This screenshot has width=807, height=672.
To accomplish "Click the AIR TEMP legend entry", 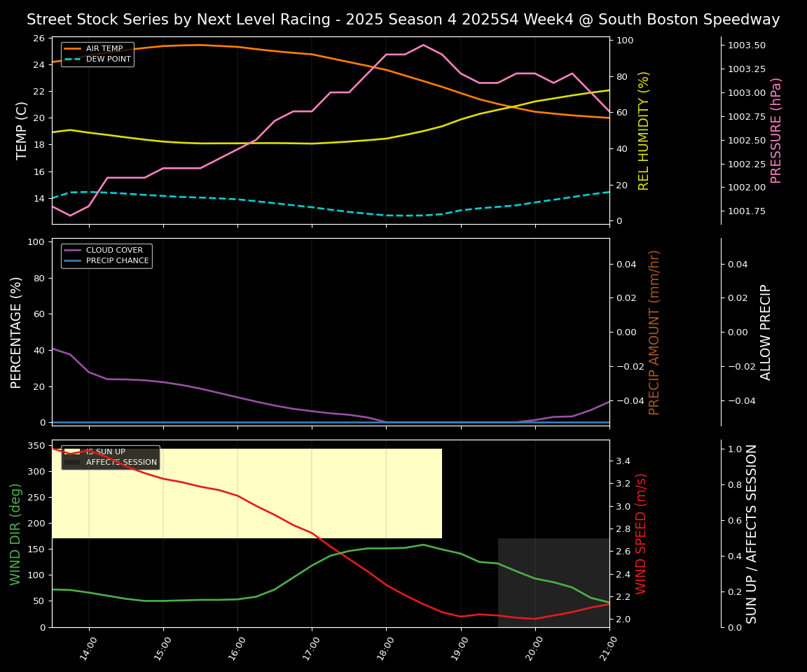I will point(104,49).
